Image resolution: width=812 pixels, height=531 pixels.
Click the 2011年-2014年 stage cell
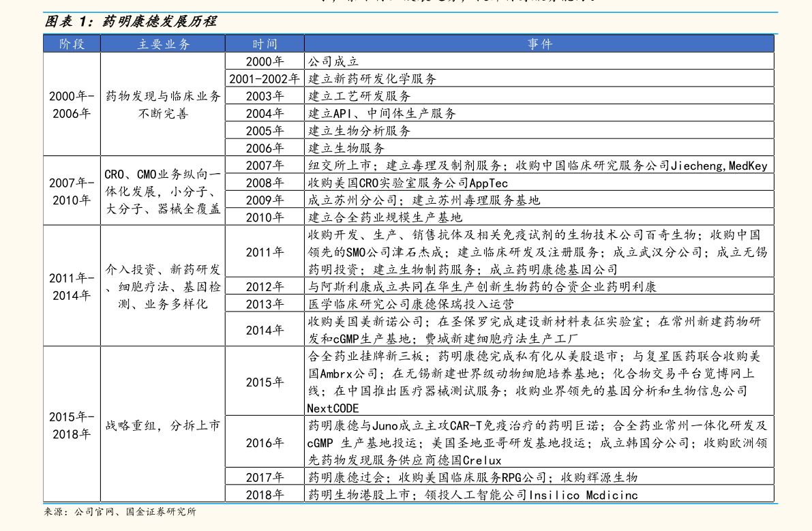(72, 287)
